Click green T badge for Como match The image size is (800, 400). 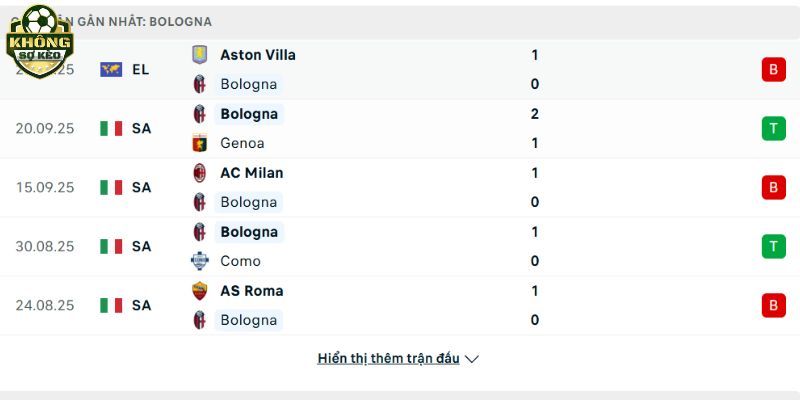coord(773,246)
